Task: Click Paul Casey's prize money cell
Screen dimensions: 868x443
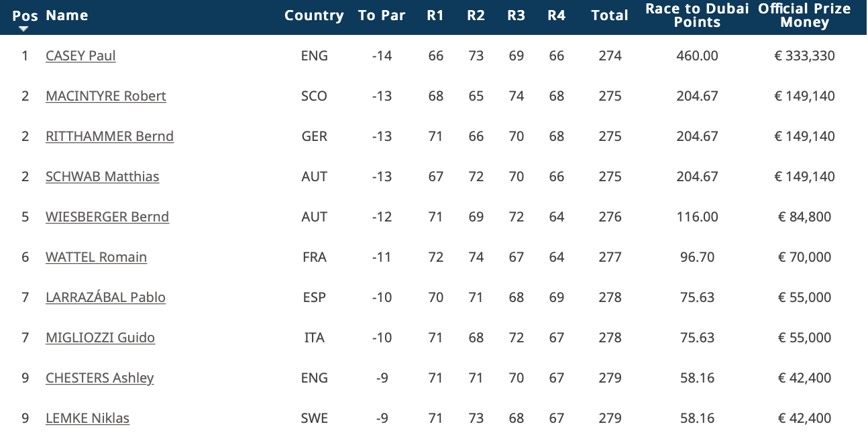Action: pyautogui.click(x=804, y=56)
